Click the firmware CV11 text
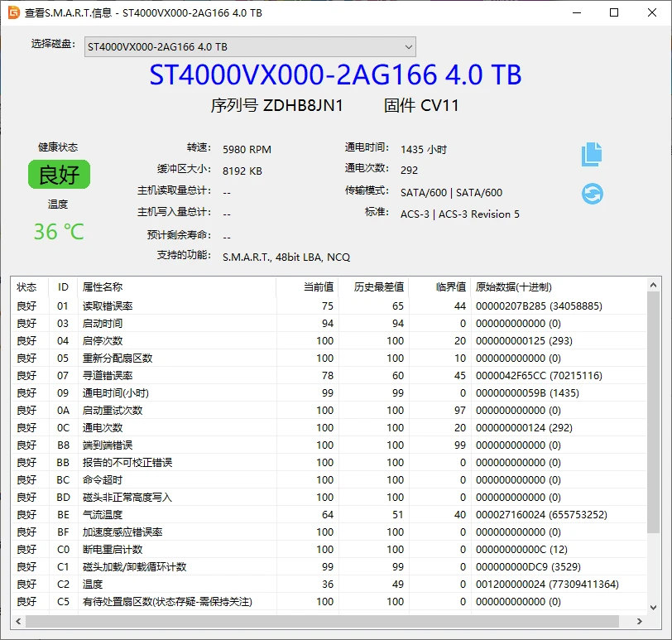Image resolution: width=672 pixels, height=640 pixels. 439,105
